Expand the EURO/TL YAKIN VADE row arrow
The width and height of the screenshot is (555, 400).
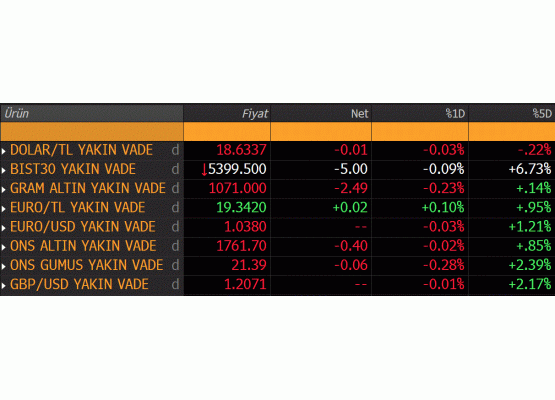point(4,208)
